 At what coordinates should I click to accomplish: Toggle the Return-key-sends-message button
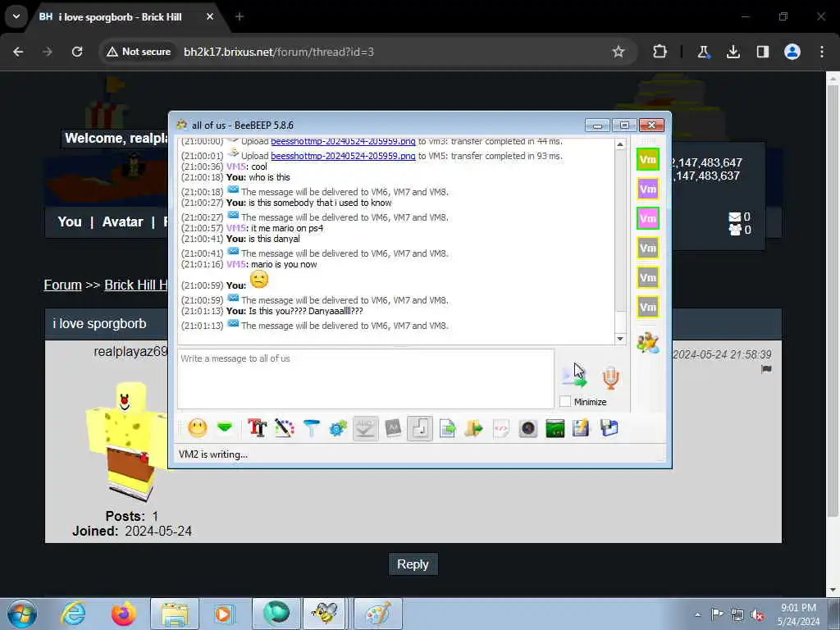(x=420, y=428)
